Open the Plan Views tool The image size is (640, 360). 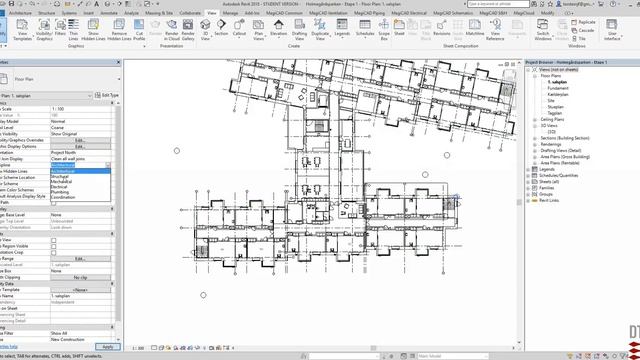(x=258, y=29)
